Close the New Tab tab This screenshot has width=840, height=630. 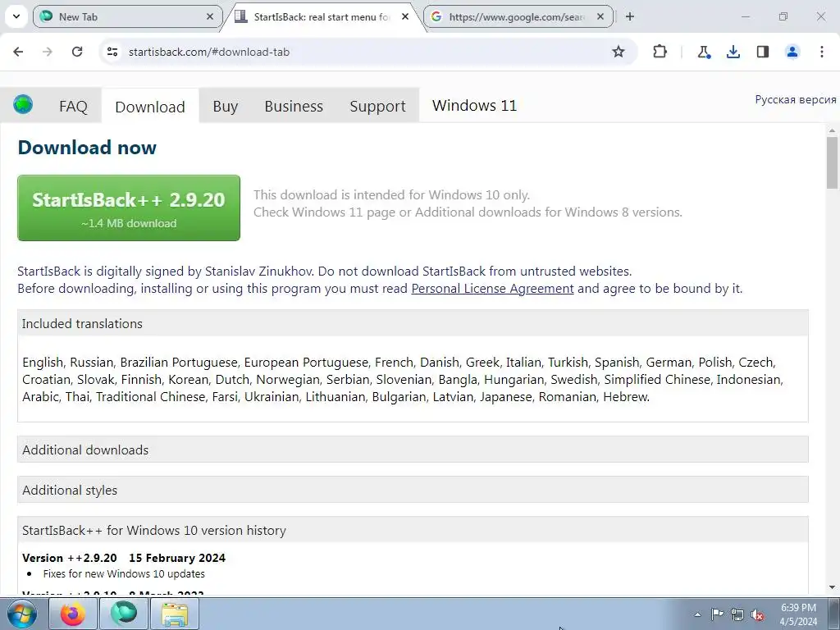(210, 16)
